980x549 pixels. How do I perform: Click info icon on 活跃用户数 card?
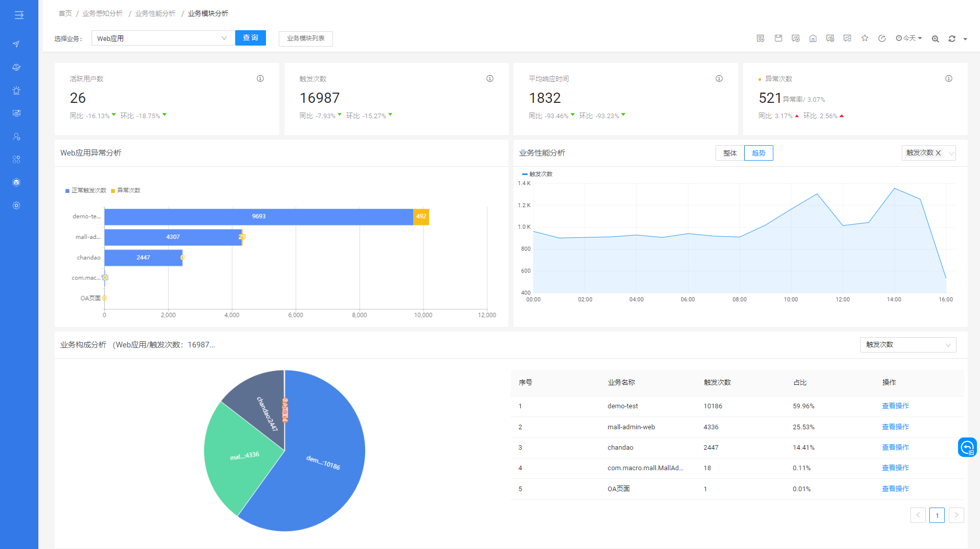260,79
